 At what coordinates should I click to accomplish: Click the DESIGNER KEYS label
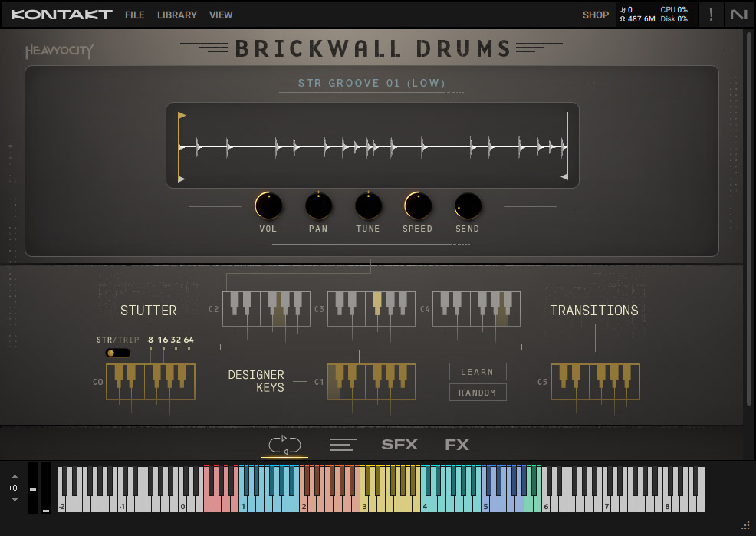tap(256, 381)
